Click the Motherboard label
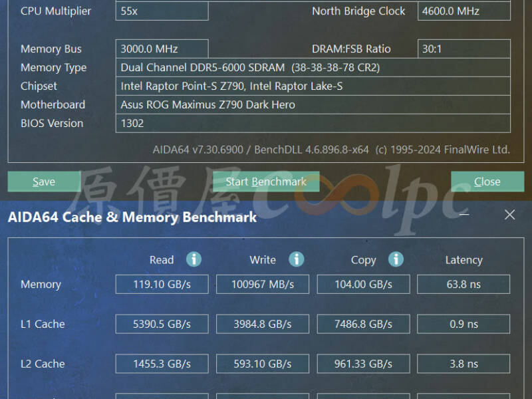Screen dimensions: 532x399 click(53, 105)
